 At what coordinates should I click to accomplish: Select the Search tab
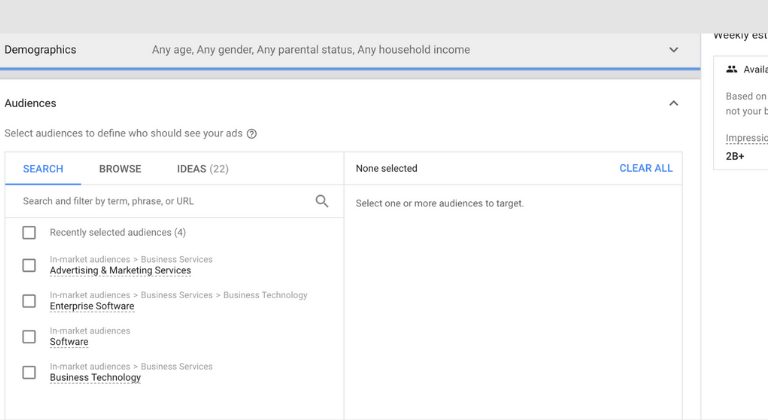point(43,169)
